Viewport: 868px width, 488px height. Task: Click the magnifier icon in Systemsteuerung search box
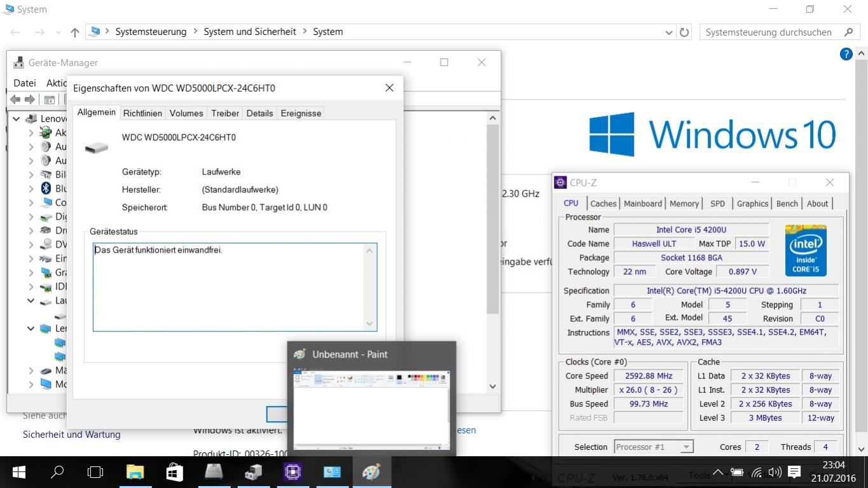point(848,32)
